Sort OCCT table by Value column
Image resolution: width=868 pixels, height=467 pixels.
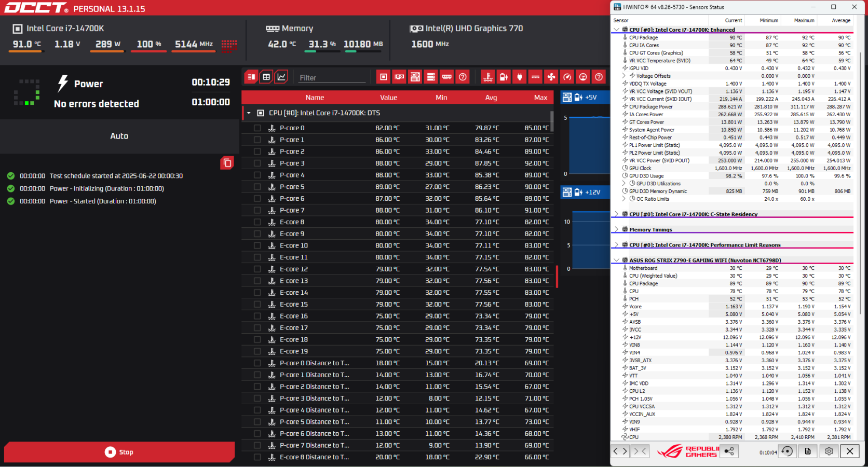tap(388, 98)
